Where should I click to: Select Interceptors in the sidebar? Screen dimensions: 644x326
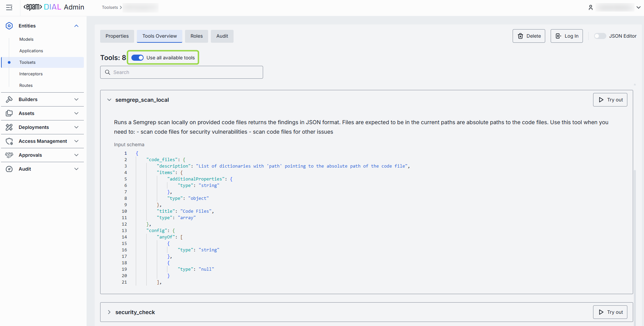(x=31, y=74)
